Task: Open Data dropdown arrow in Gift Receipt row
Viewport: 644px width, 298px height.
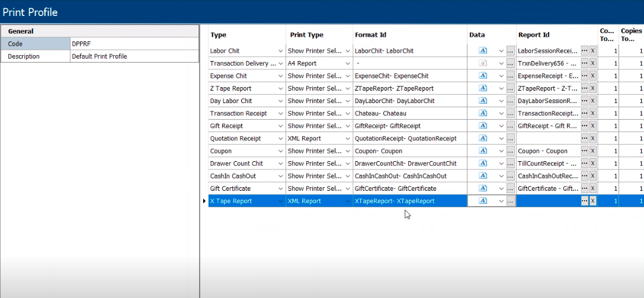Action: (501, 126)
